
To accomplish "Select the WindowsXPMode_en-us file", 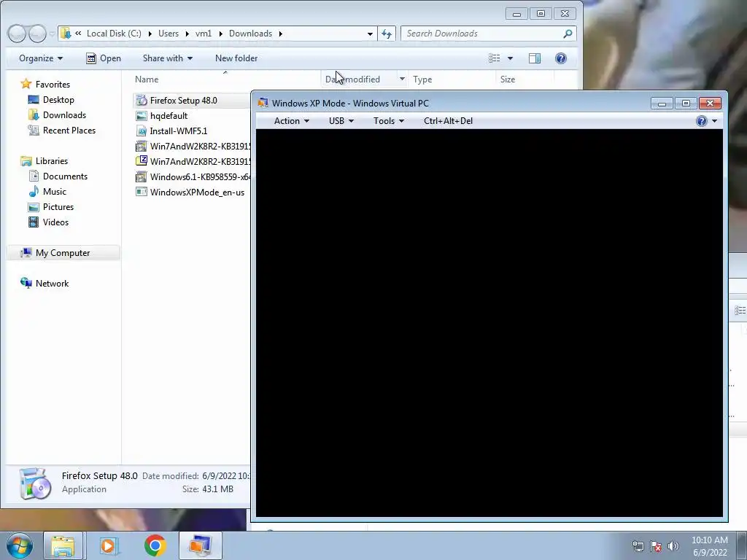I will pyautogui.click(x=197, y=192).
